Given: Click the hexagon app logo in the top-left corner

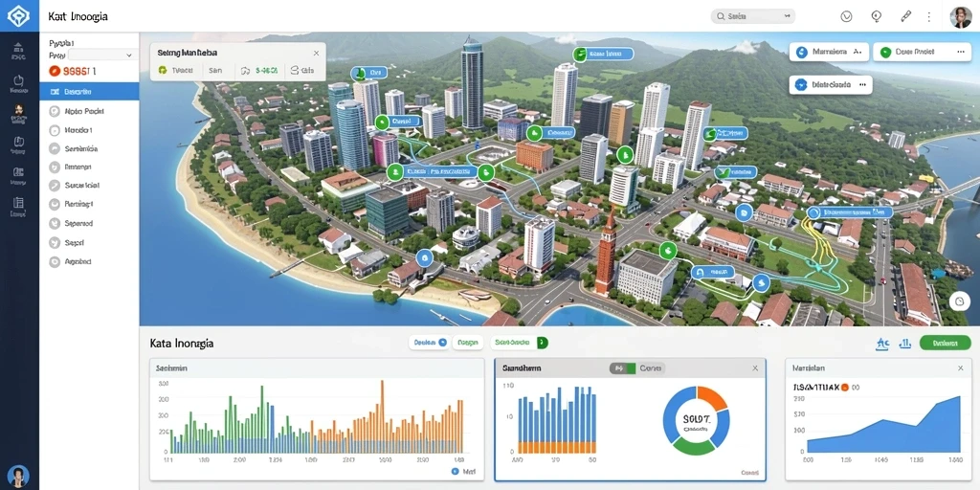Looking at the screenshot, I should click(18, 15).
